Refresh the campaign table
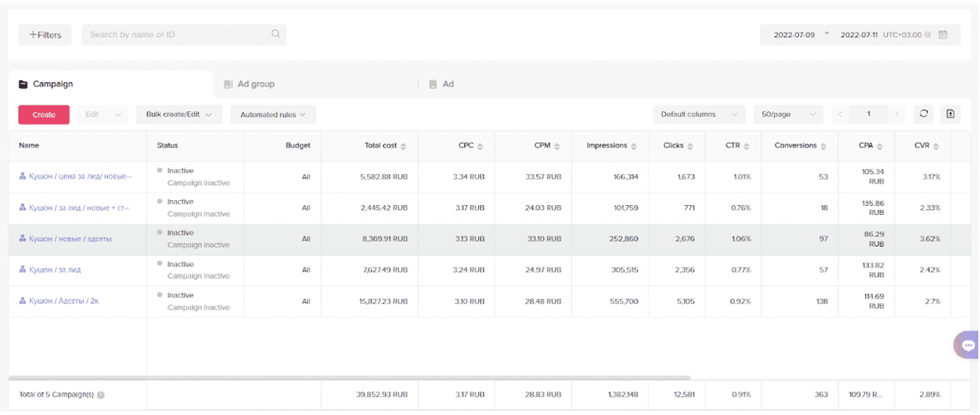 [x=923, y=114]
